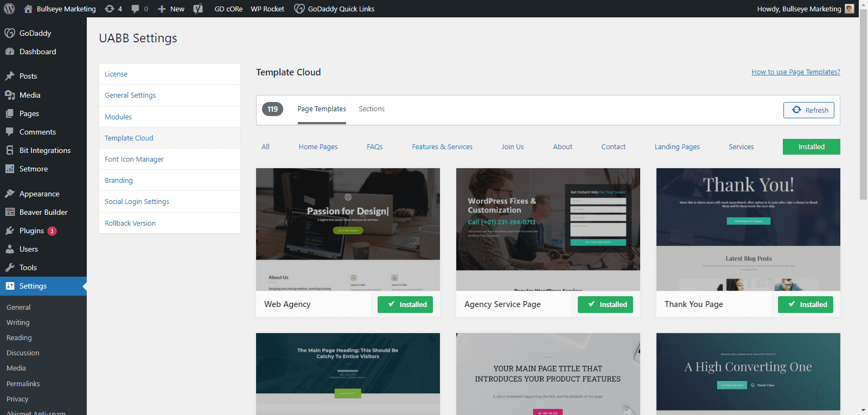868x415 pixels.
Task: Open the comments bubble icon in admin bar
Action: point(135,9)
